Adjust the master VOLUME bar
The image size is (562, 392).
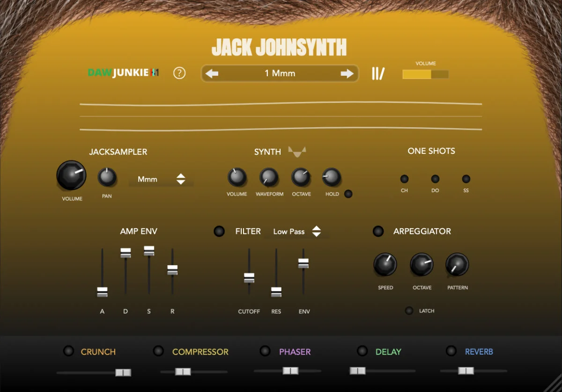[426, 74]
